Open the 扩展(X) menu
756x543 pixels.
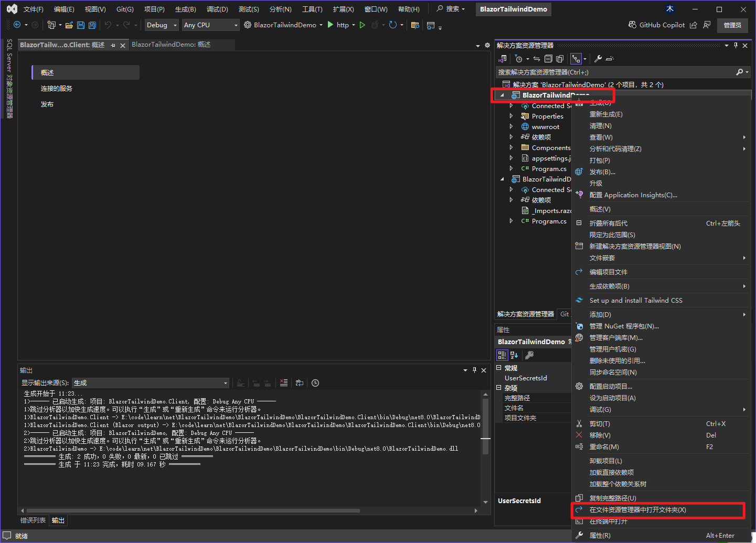point(343,9)
